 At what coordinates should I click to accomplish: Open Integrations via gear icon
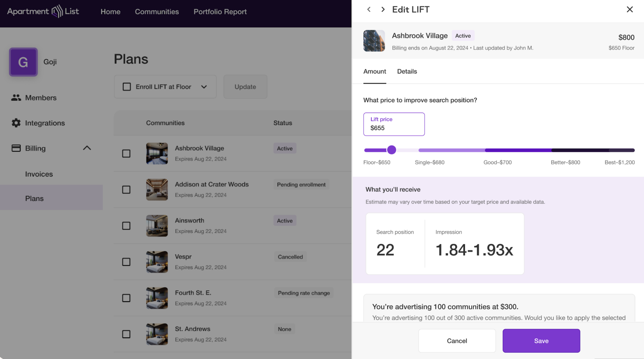coord(16,123)
